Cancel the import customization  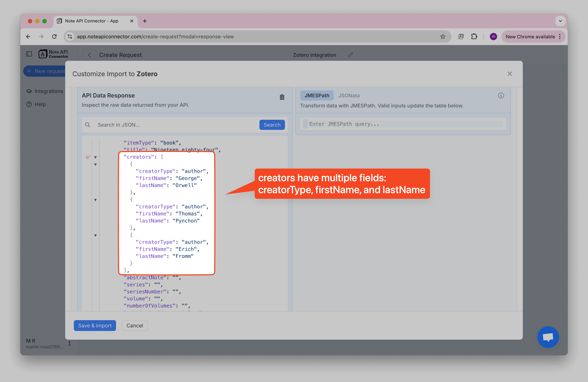coord(135,326)
